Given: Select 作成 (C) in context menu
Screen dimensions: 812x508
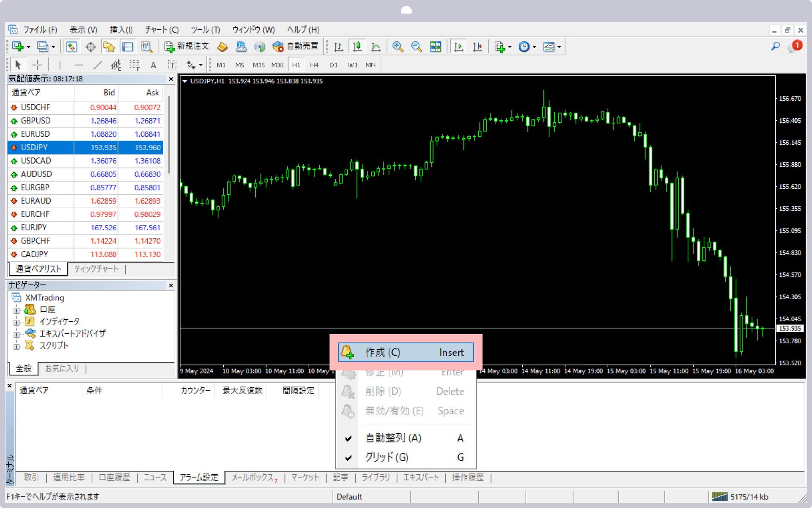Looking at the screenshot, I should pos(406,352).
